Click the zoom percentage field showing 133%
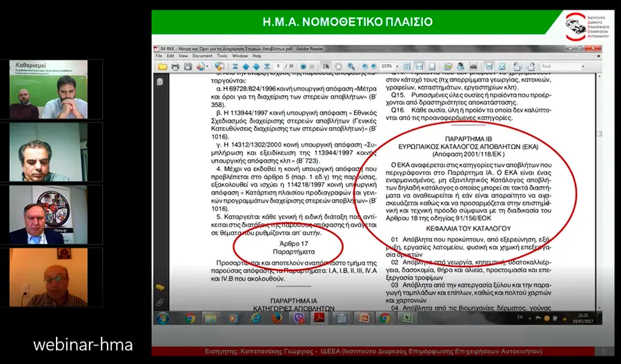Viewport: 621px width, 364px height. pos(387,66)
